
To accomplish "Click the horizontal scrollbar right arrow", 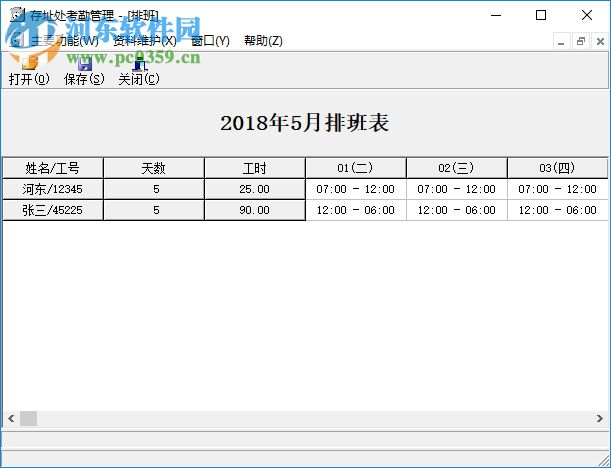I will 600,419.
